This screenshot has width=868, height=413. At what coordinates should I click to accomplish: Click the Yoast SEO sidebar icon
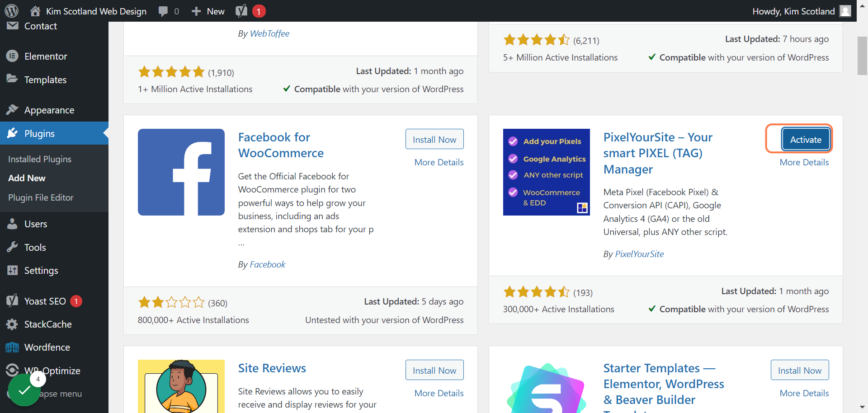[x=12, y=301]
